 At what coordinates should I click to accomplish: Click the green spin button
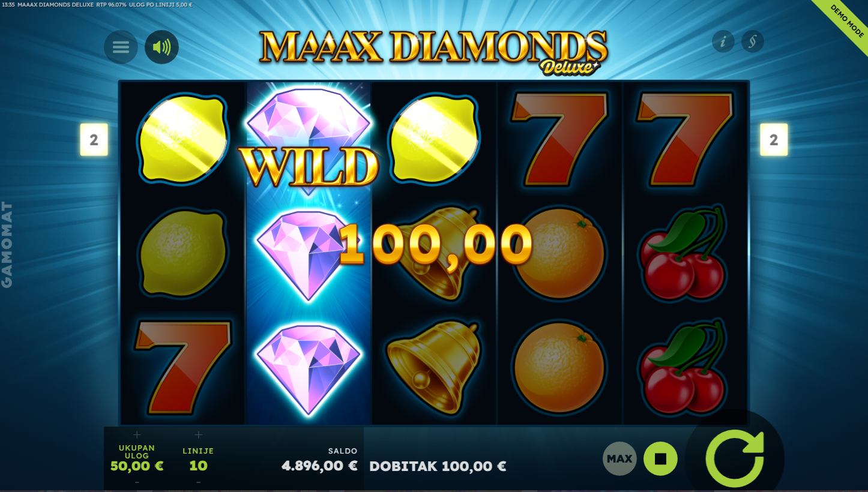tap(735, 458)
